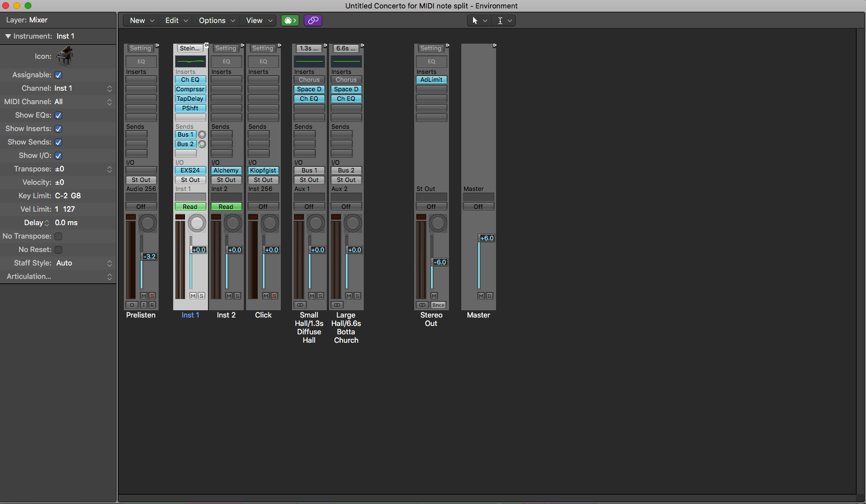Click the EXS24 instrument slot
Viewport: 866px width, 504px height.
190,170
